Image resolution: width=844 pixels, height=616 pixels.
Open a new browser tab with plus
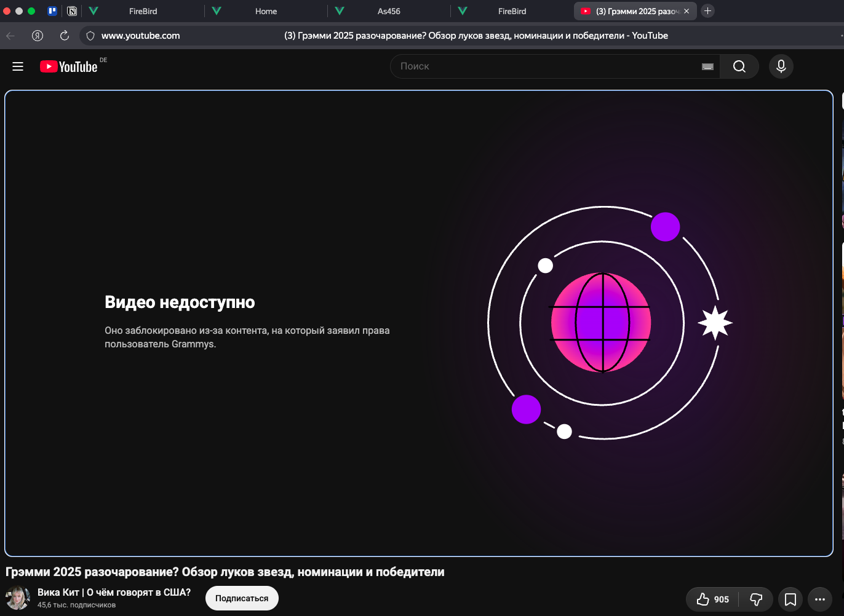point(708,10)
